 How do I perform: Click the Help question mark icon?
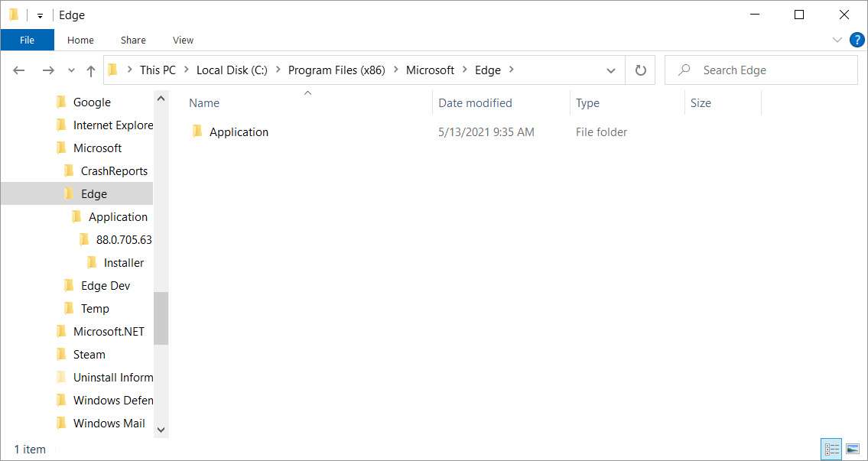[x=857, y=40]
